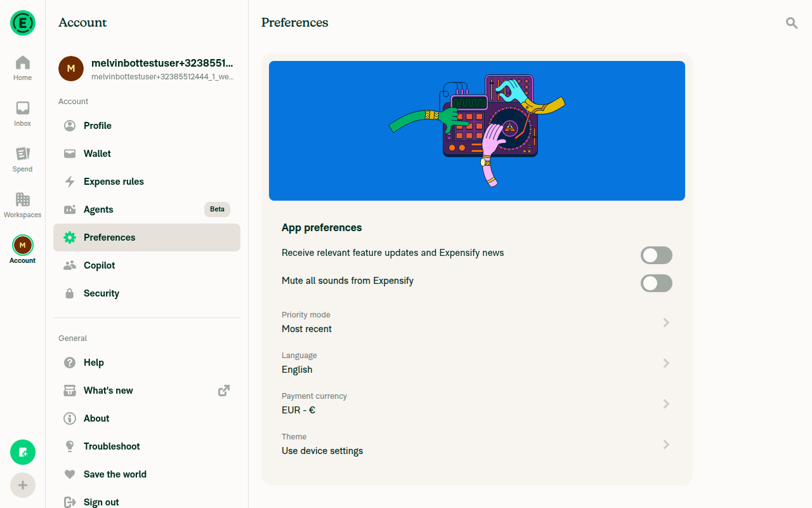Open the Spend receipt icon
Image resolution: width=812 pixels, height=508 pixels.
(x=23, y=154)
